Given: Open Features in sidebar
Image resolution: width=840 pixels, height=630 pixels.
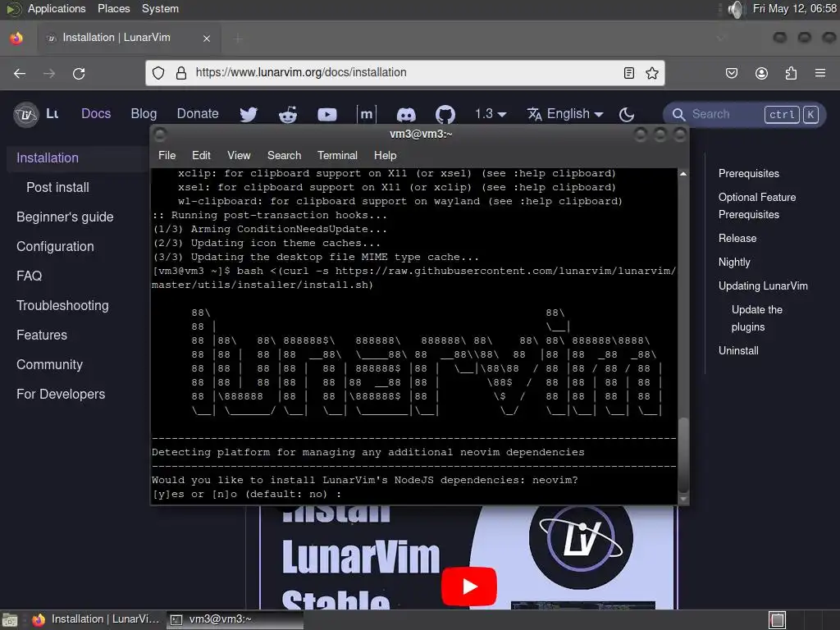Looking at the screenshot, I should 42,335.
